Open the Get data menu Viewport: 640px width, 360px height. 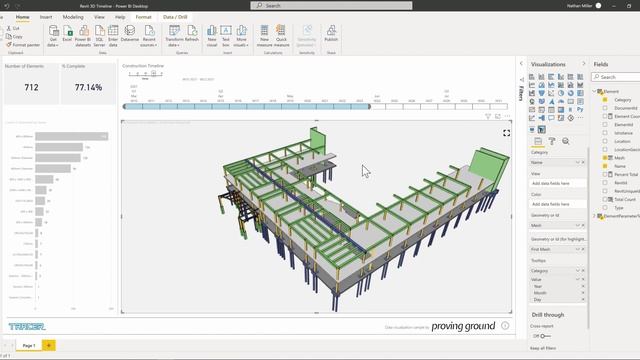[53, 36]
